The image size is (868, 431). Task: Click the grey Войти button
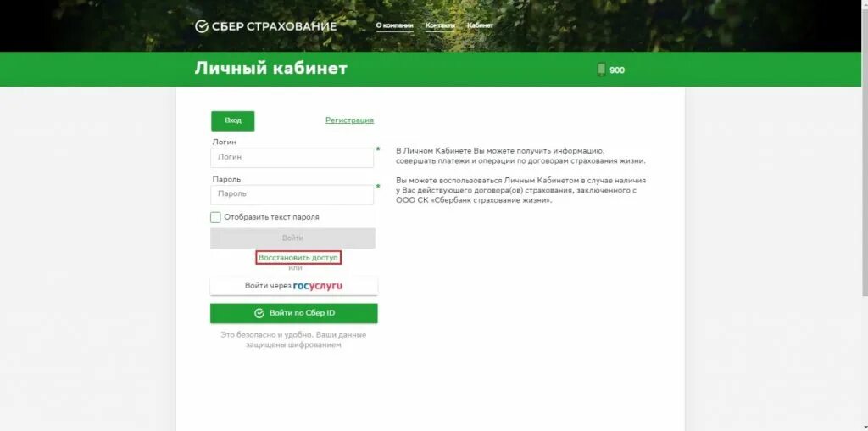(x=292, y=238)
